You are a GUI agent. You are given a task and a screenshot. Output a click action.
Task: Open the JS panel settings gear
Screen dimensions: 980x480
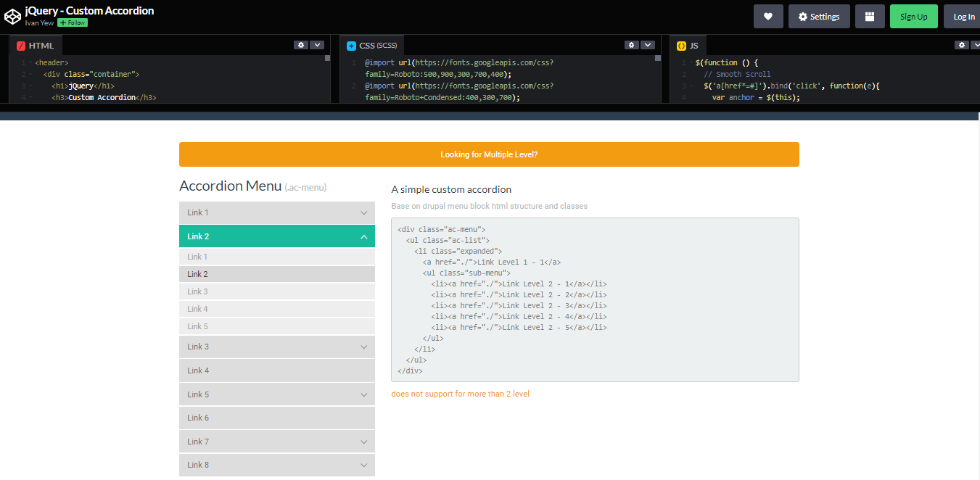click(961, 44)
